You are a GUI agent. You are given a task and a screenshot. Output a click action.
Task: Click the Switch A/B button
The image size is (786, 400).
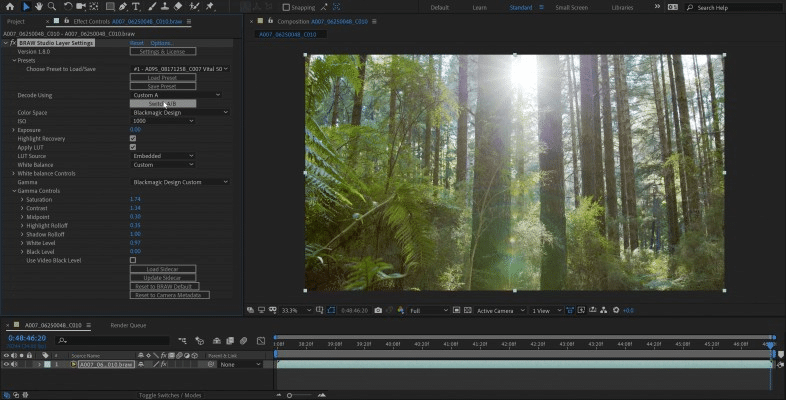163,103
